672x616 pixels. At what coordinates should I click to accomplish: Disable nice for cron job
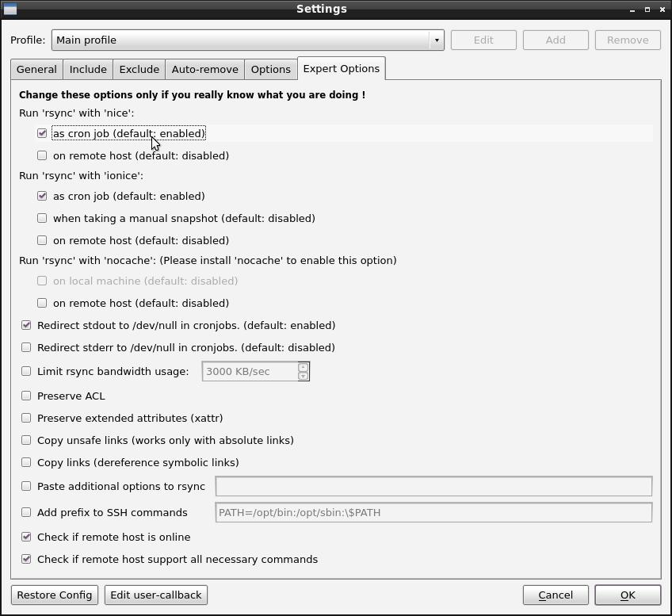(x=42, y=133)
